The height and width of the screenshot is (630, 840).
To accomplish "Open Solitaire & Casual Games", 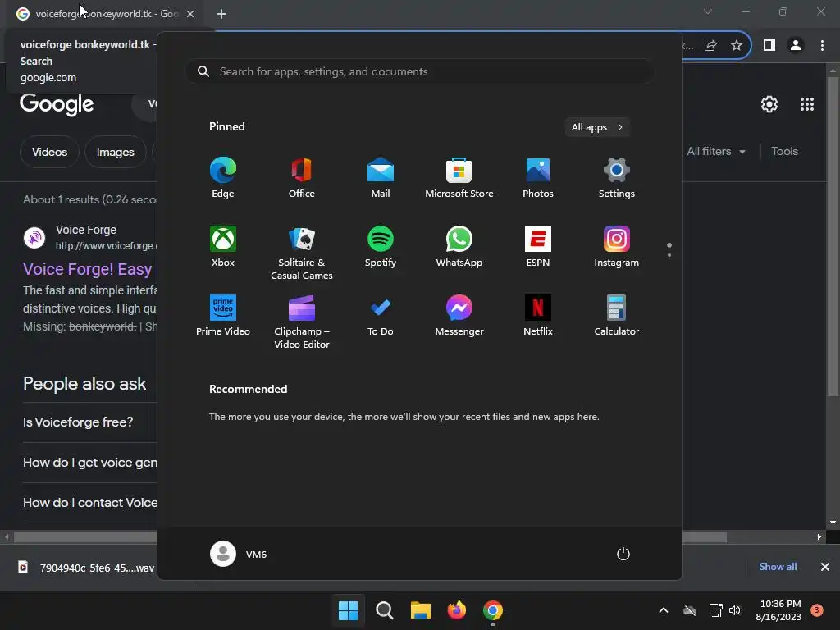I will [302, 253].
